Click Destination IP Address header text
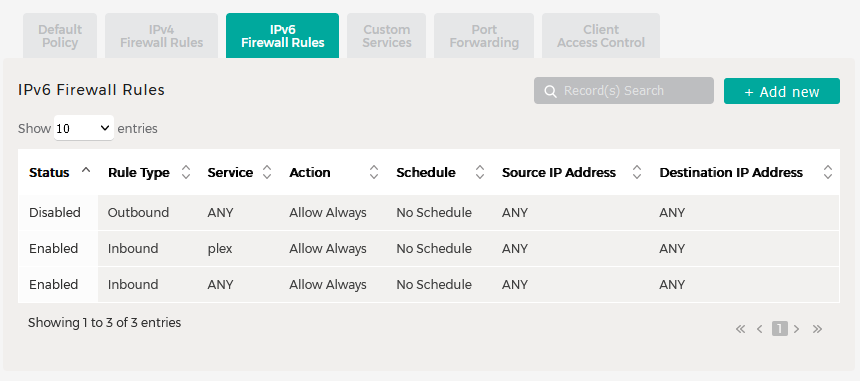 coord(731,173)
